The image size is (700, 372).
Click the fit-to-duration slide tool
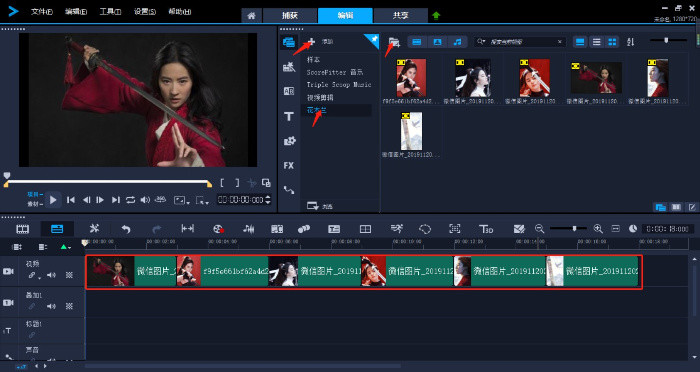coord(188,229)
